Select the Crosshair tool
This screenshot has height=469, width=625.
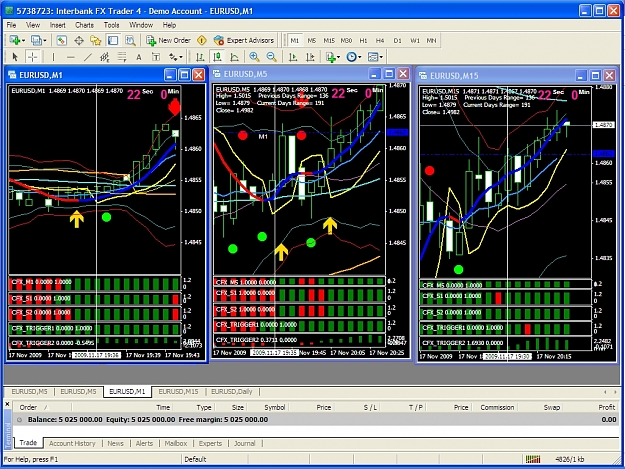(x=33, y=57)
